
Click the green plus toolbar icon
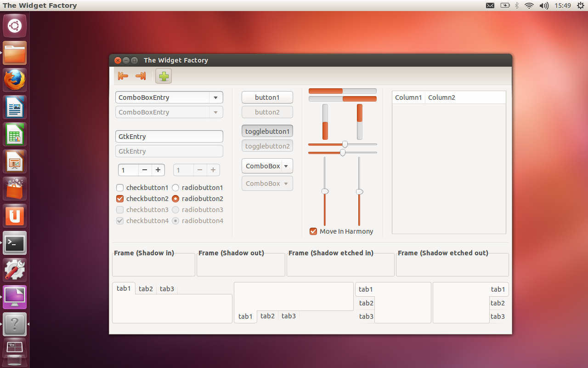[164, 76]
